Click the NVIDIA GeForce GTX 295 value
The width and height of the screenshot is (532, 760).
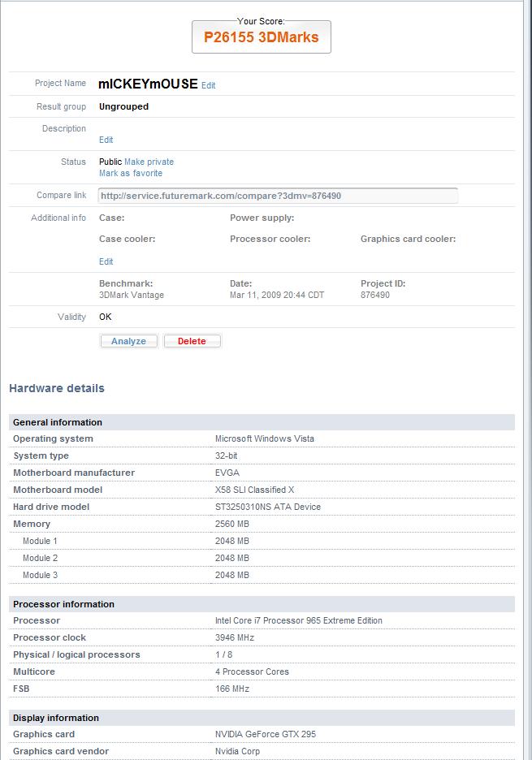tap(266, 734)
